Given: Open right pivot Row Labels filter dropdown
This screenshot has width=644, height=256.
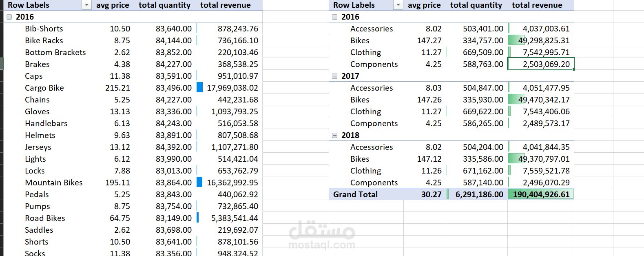Looking at the screenshot, I should [398, 5].
